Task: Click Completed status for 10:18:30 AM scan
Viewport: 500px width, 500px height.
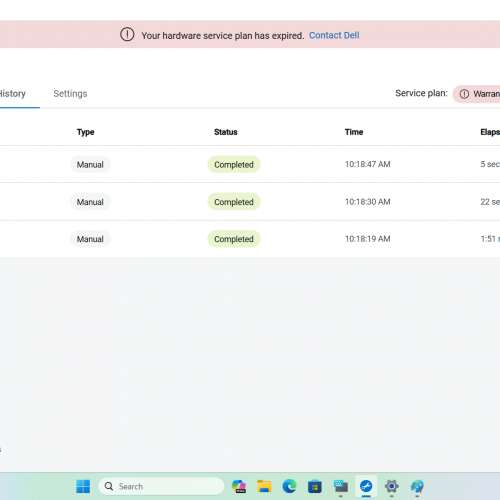Action: coord(234,202)
